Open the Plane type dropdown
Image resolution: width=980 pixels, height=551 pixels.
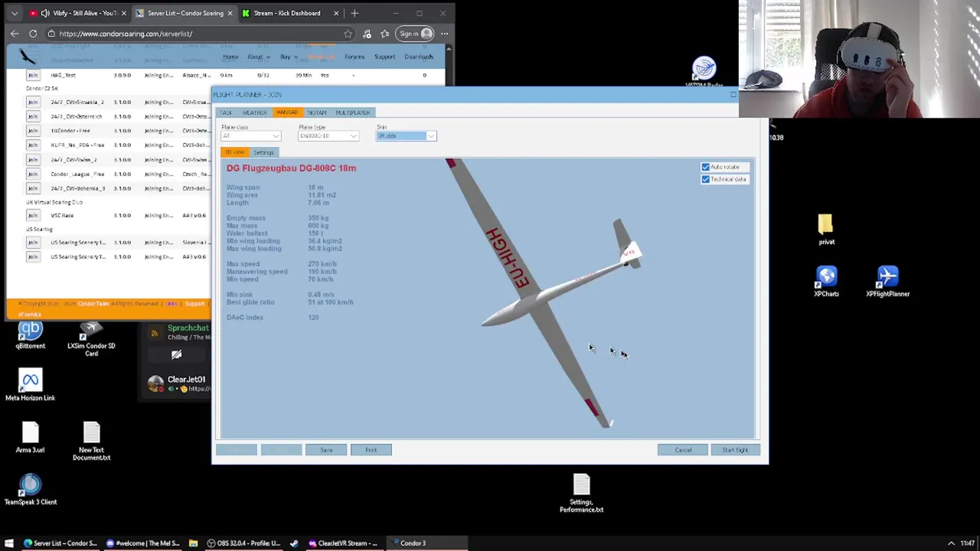coord(328,136)
